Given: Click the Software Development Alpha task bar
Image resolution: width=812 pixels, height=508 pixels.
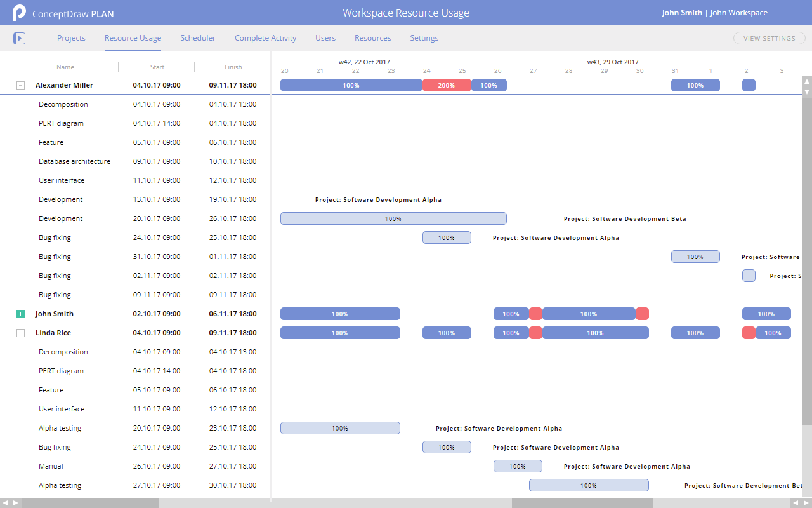Looking at the screenshot, I should (447, 237).
